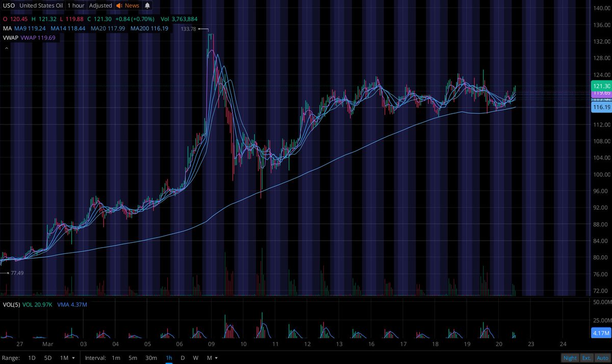
Task: Click the VWAP 119.69 legend value
Action: click(38, 37)
